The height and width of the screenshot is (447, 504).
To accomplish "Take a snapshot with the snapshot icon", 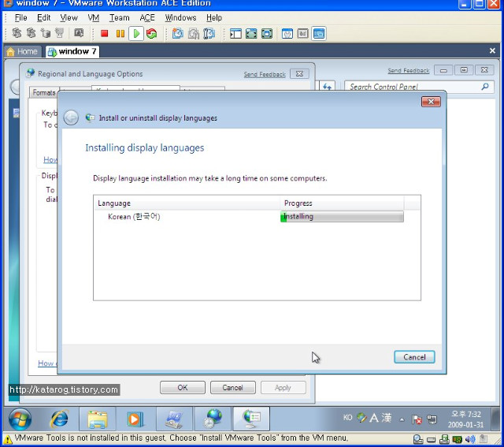I will pos(177,33).
